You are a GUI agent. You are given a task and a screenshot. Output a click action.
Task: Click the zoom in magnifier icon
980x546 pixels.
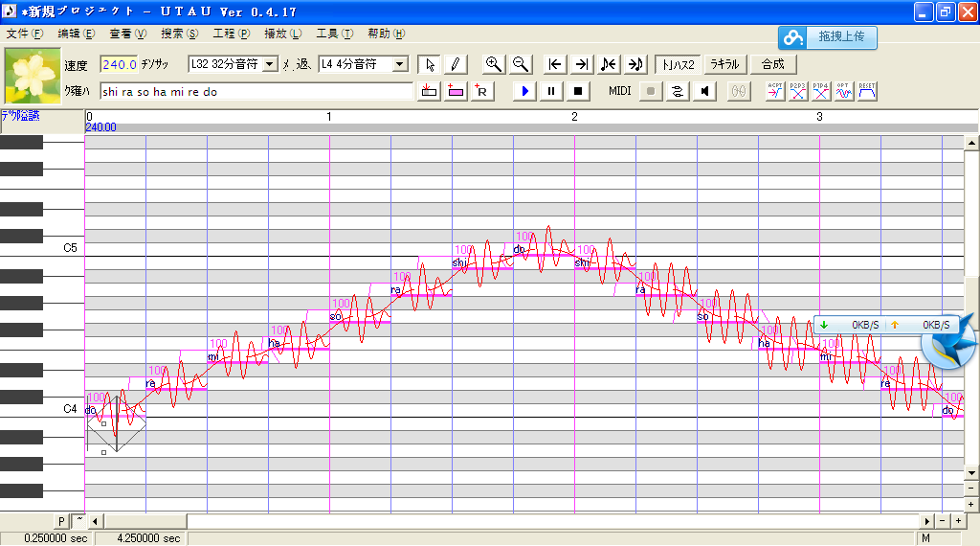(x=493, y=64)
